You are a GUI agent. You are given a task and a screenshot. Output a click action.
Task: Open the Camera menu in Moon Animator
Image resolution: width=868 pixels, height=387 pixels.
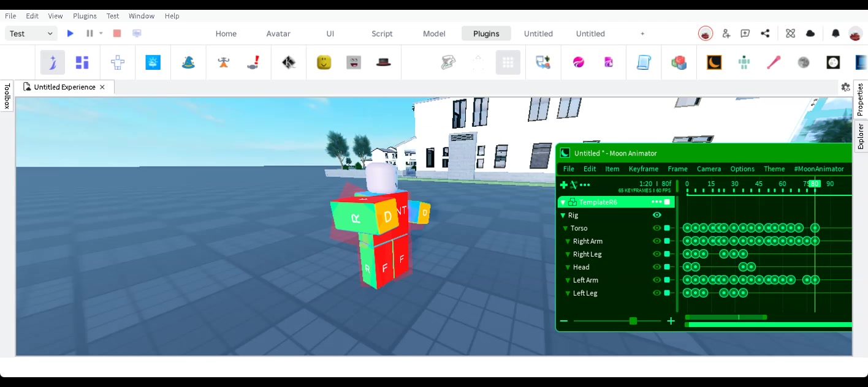(x=709, y=169)
